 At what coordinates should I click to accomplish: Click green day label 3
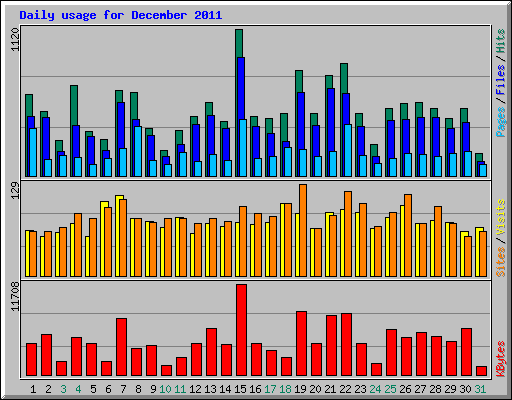tap(63, 389)
